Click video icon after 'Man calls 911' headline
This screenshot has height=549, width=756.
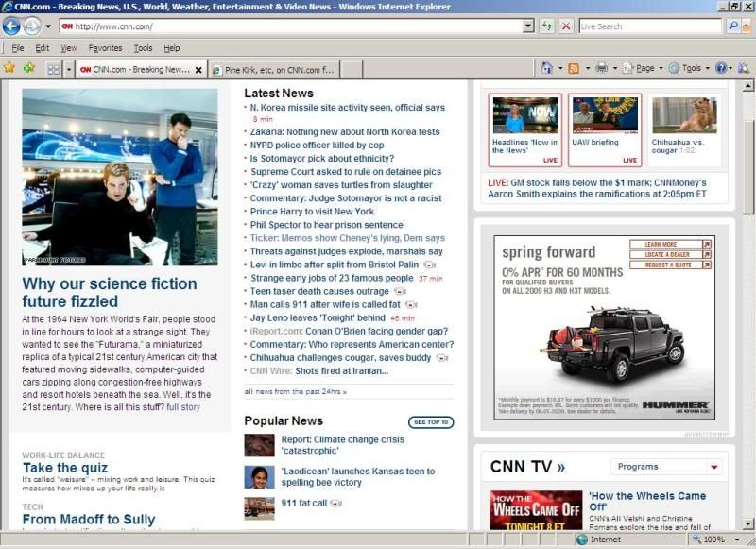411,305
